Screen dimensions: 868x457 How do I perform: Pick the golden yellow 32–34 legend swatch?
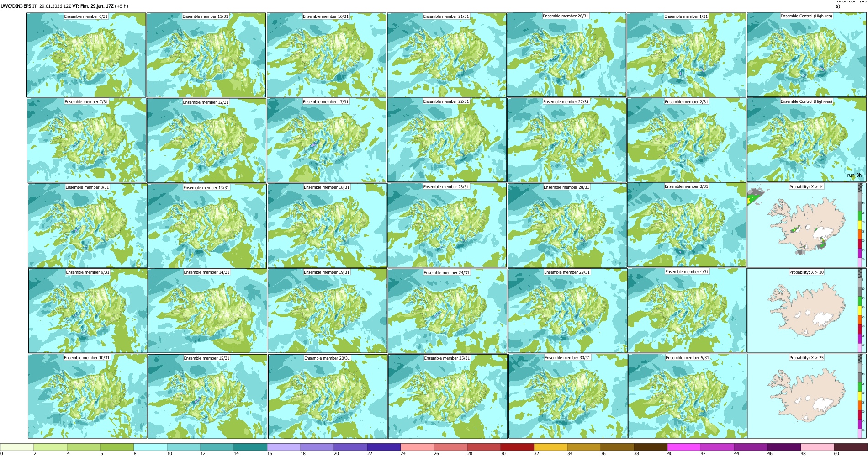550,447
